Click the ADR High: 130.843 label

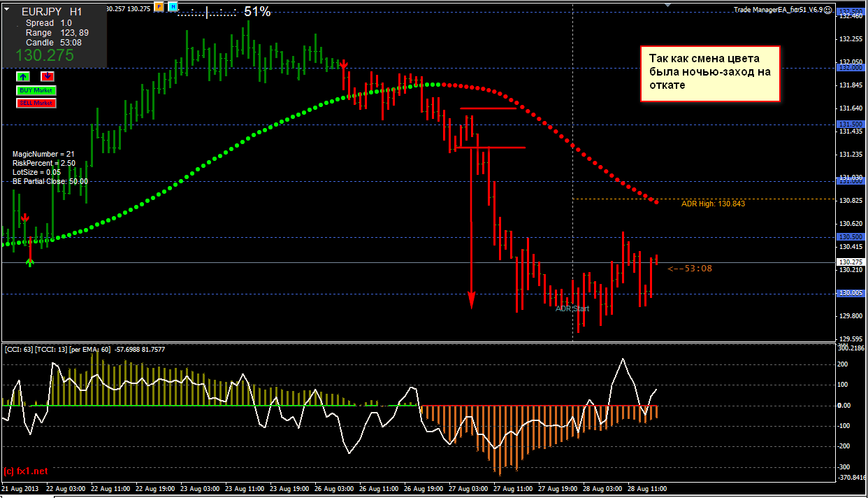click(714, 204)
